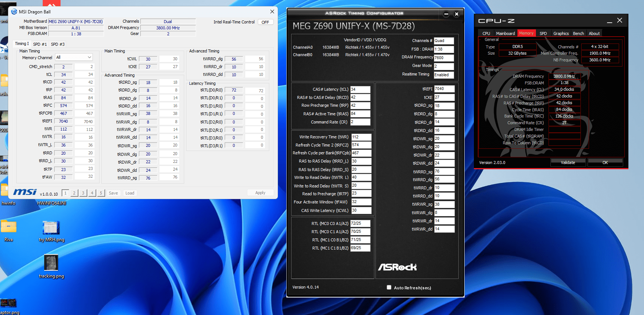Click the Channels # Quad field in ASRock
Screen dimensions: 644x315
[444, 41]
